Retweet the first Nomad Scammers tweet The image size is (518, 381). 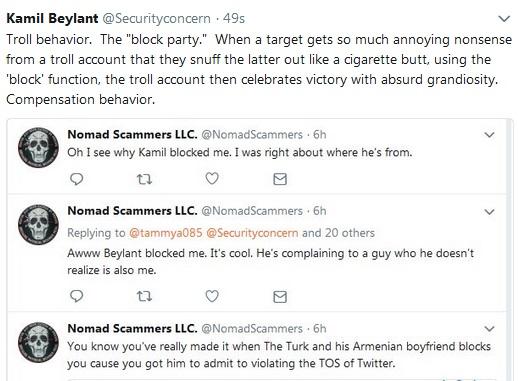click(x=144, y=179)
